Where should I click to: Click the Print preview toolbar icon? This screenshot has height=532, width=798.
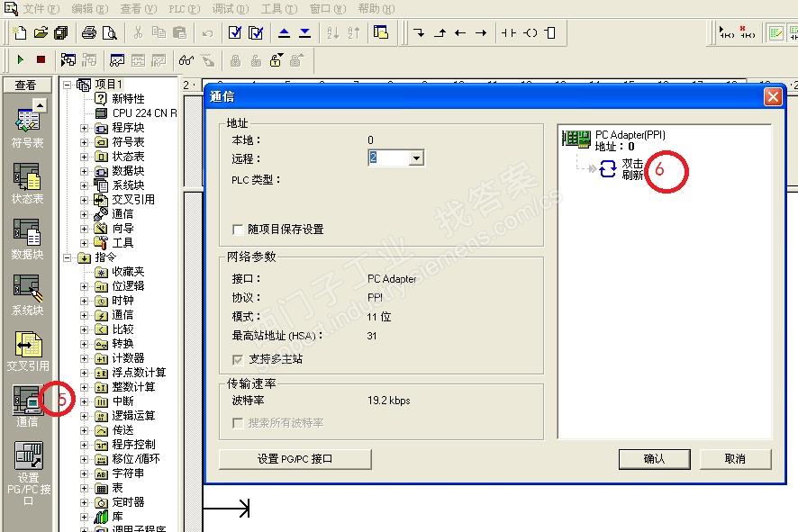pos(109,33)
